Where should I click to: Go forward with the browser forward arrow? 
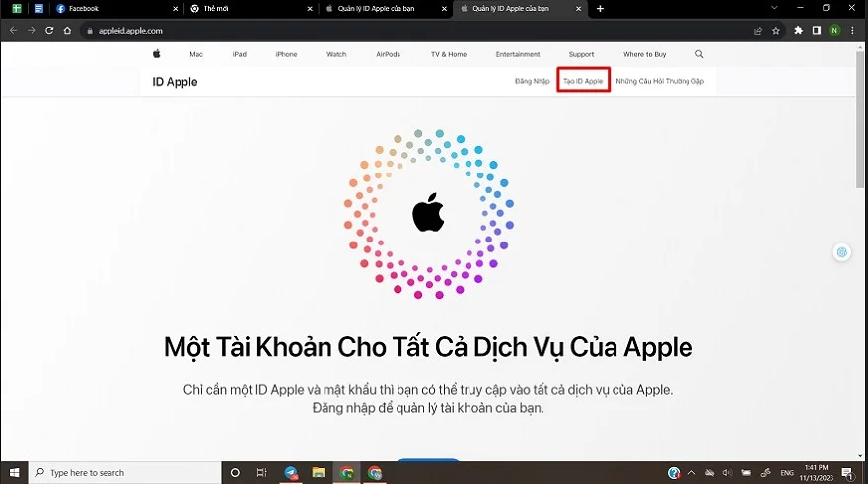pyautogui.click(x=32, y=31)
